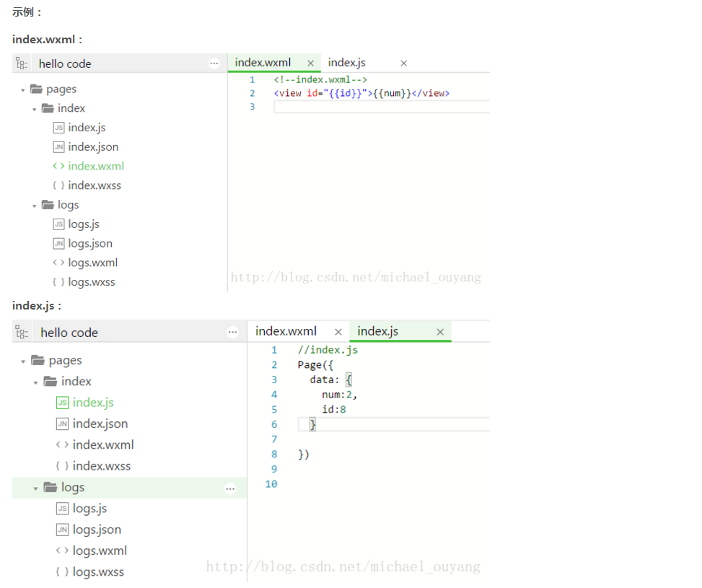Collapse the index folder arrow in lower tree

35,383
